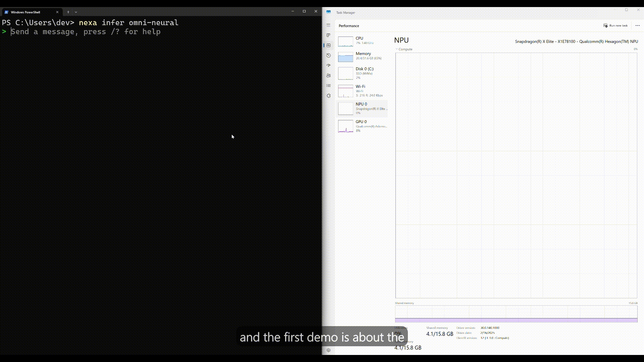The height and width of the screenshot is (362, 644).
Task: Click Run new task button
Action: pyautogui.click(x=615, y=25)
